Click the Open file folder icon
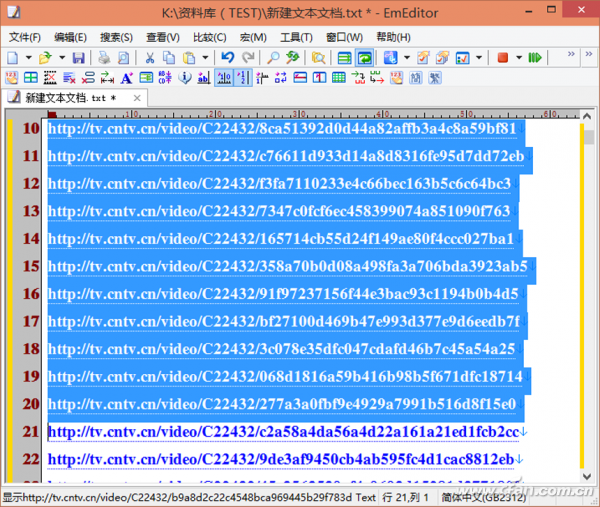Viewport: 600px width, 507px height. [45, 58]
